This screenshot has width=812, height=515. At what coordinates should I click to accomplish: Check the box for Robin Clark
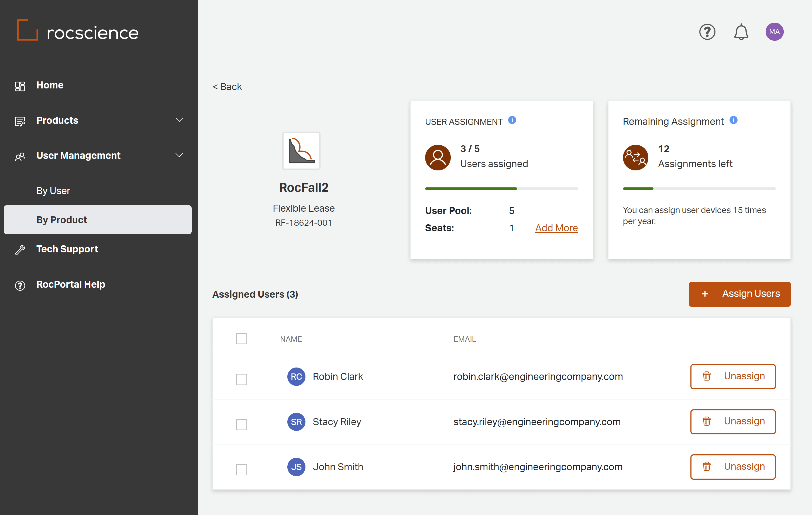pos(242,379)
